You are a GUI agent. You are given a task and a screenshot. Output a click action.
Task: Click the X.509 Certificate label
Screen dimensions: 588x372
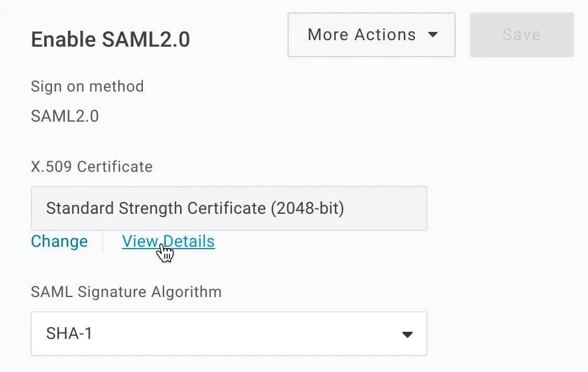coord(92,167)
